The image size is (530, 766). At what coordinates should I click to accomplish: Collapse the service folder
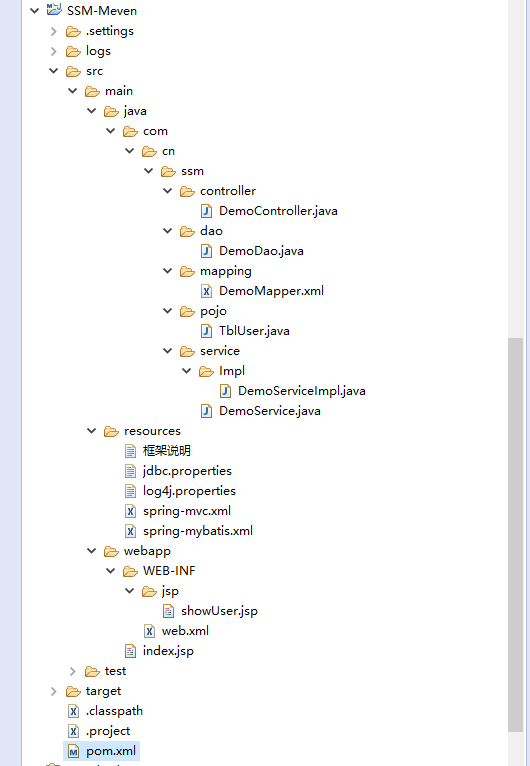click(x=168, y=351)
